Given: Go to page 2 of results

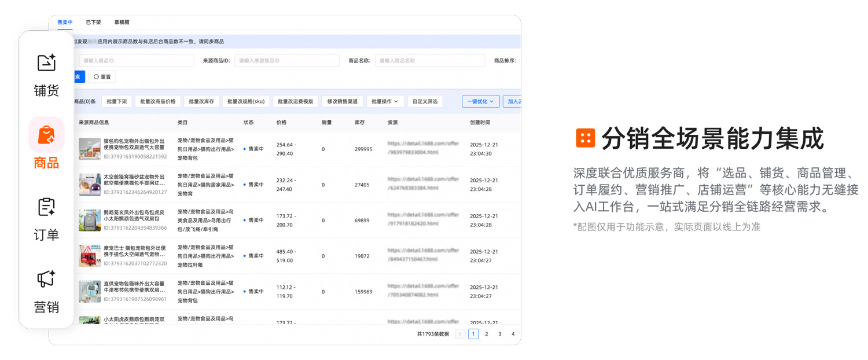Looking at the screenshot, I should (x=487, y=334).
